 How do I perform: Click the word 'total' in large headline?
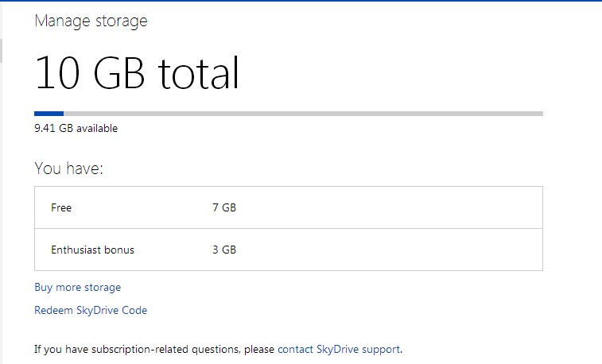tap(198, 73)
